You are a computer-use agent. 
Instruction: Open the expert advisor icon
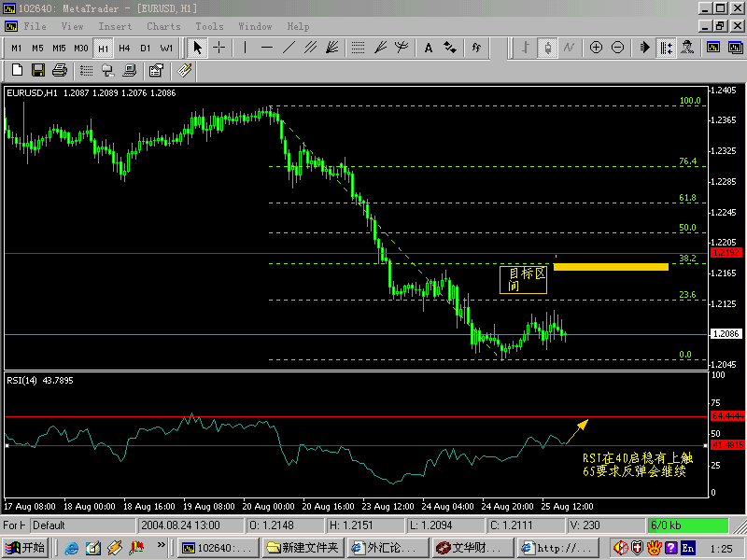point(687,48)
